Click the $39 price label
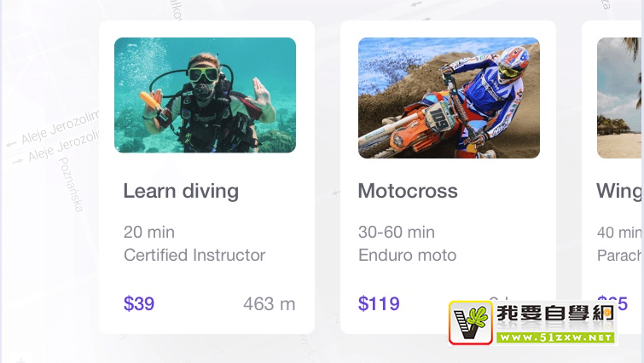The height and width of the screenshot is (363, 644). click(x=139, y=304)
